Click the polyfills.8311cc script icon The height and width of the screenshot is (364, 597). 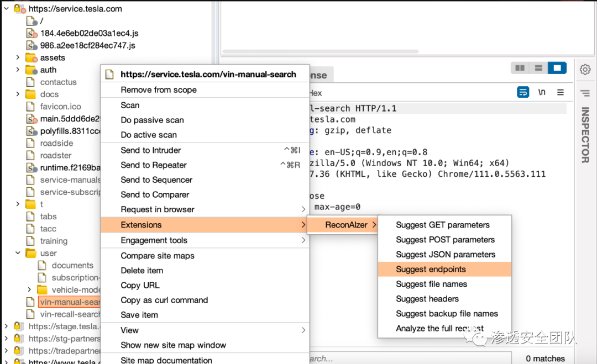[x=32, y=131]
